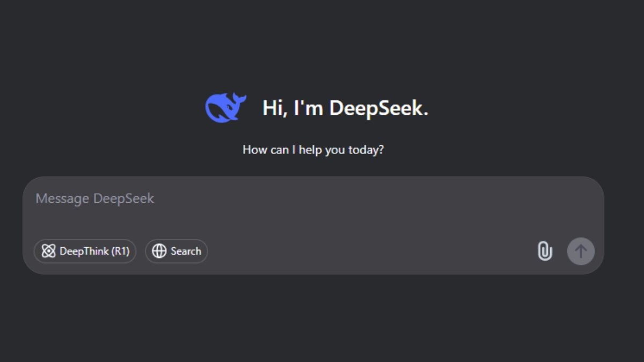Click the "How can I help you today?" text

[x=313, y=150]
